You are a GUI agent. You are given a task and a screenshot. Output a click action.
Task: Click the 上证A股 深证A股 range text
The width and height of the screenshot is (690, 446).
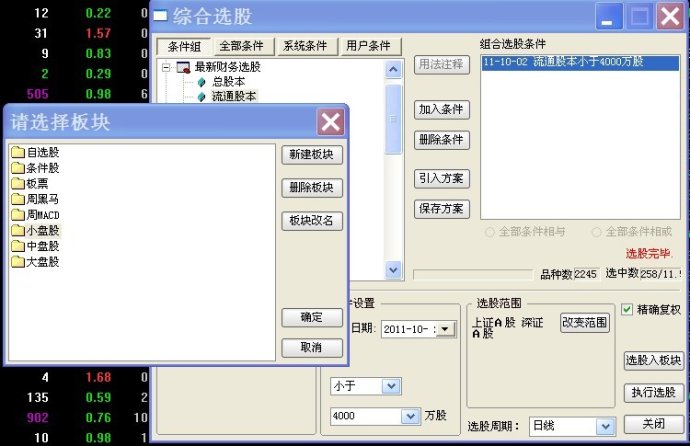coord(507,328)
